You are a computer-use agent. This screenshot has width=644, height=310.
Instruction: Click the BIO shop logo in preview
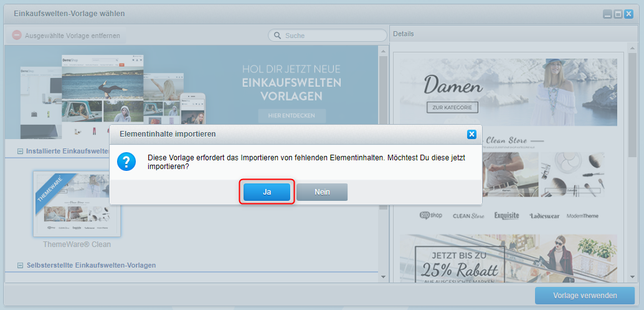click(x=431, y=215)
